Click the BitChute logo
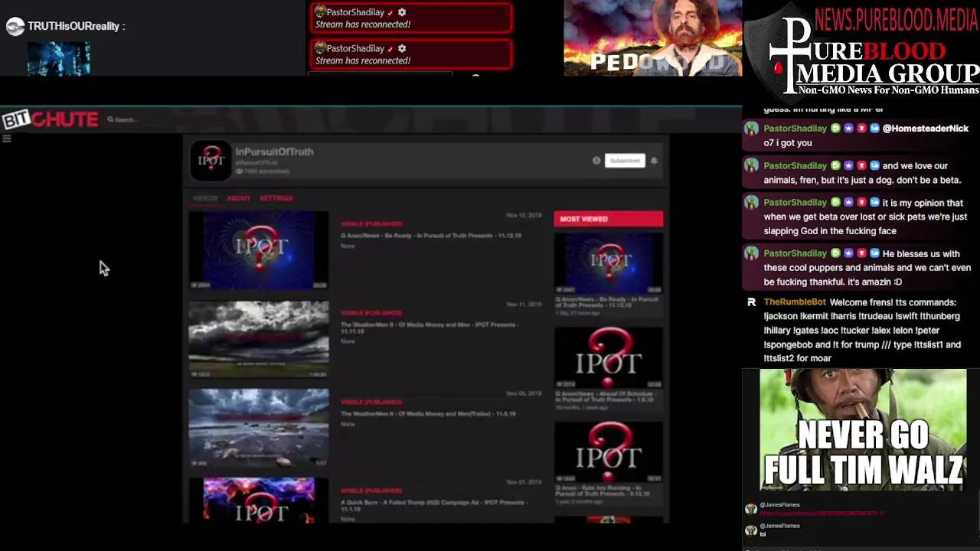The width and height of the screenshot is (980, 551). click(50, 119)
